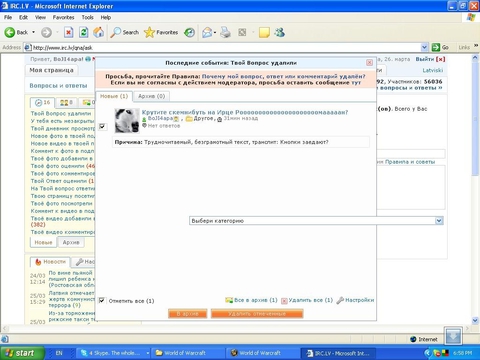Click the vertical scrollbar up arrow

coord(475,58)
